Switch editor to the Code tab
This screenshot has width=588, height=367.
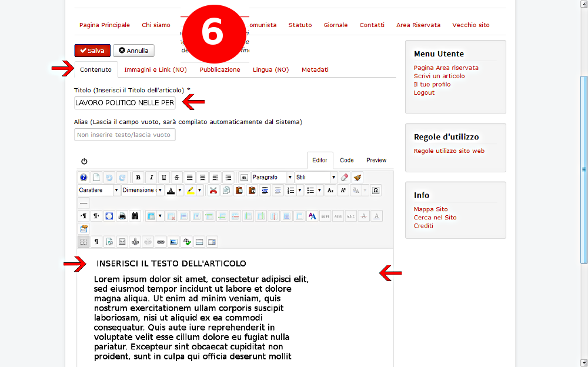coord(347,160)
